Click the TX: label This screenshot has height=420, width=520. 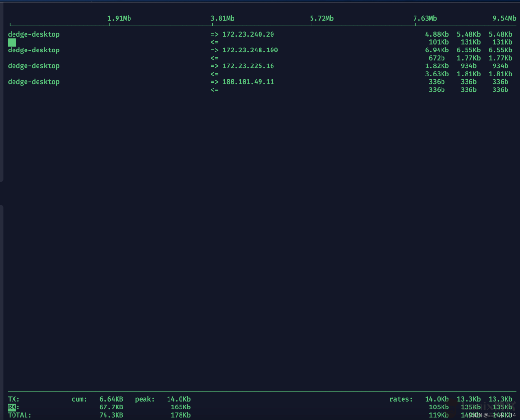pos(13,399)
